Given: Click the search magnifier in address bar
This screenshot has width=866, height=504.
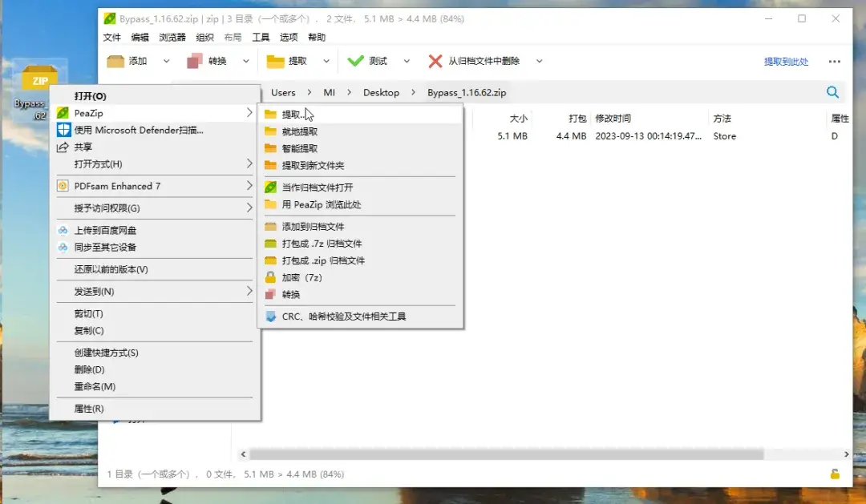Looking at the screenshot, I should 832,92.
